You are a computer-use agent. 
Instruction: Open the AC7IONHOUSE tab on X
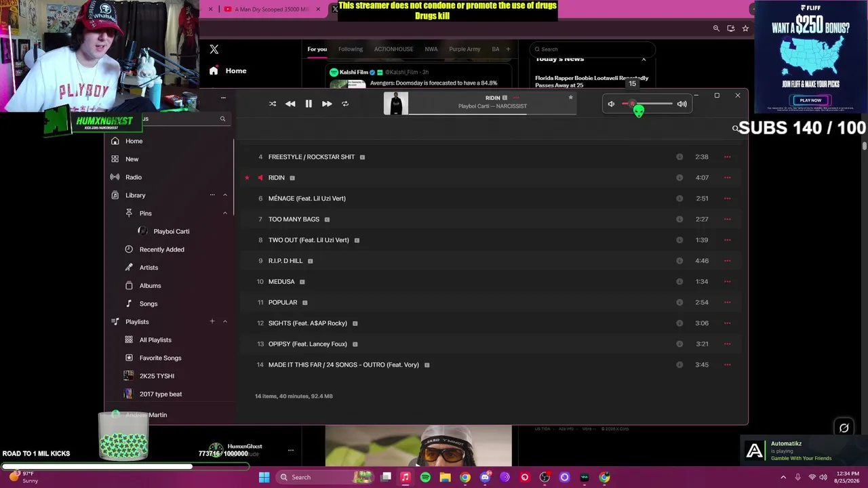[393, 49]
